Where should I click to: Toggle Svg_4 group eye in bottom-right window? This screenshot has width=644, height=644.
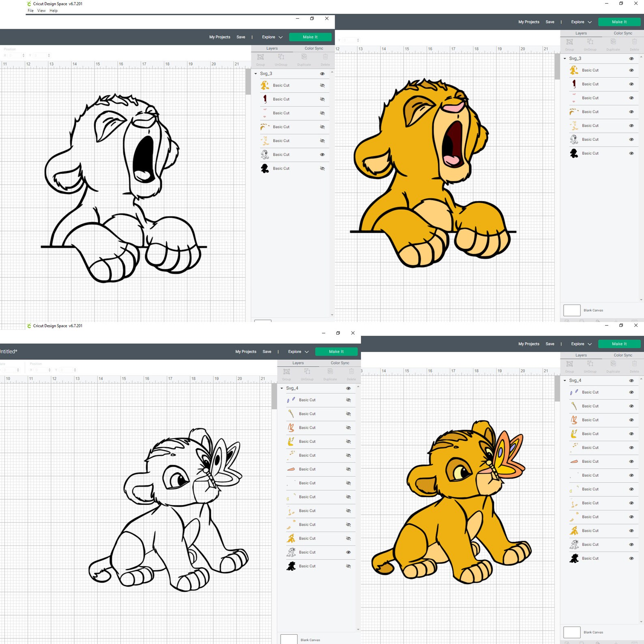pos(631,381)
